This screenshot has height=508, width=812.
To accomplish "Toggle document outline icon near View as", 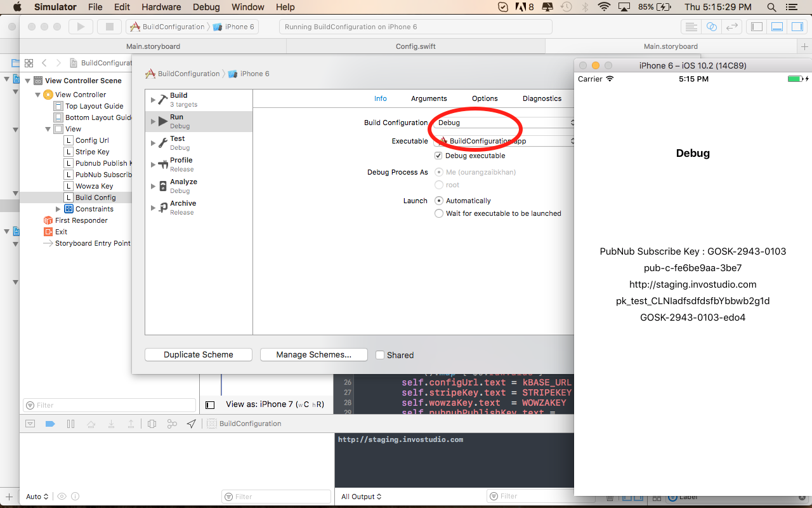I will (x=210, y=404).
